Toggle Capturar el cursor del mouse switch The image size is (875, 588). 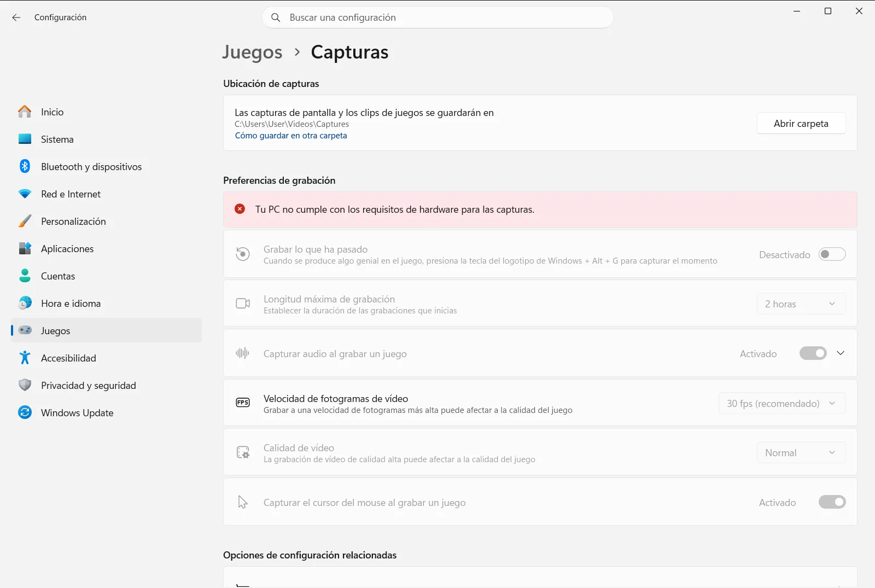coord(832,502)
